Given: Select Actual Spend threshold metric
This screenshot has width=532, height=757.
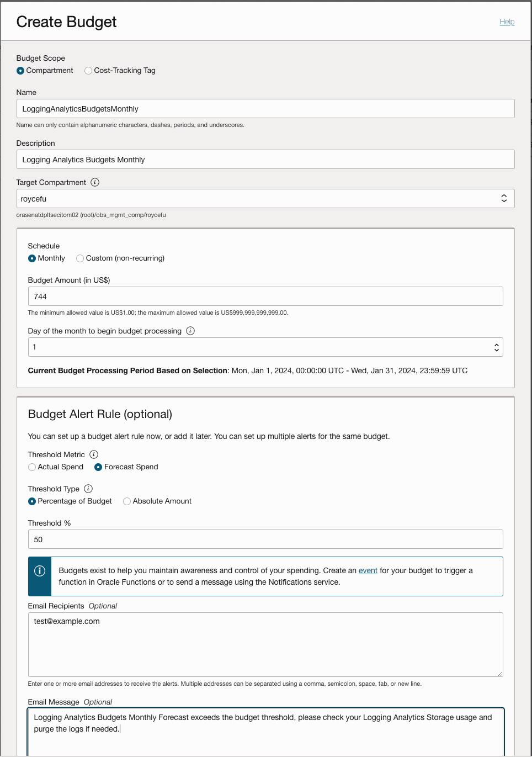Looking at the screenshot, I should tap(31, 467).
